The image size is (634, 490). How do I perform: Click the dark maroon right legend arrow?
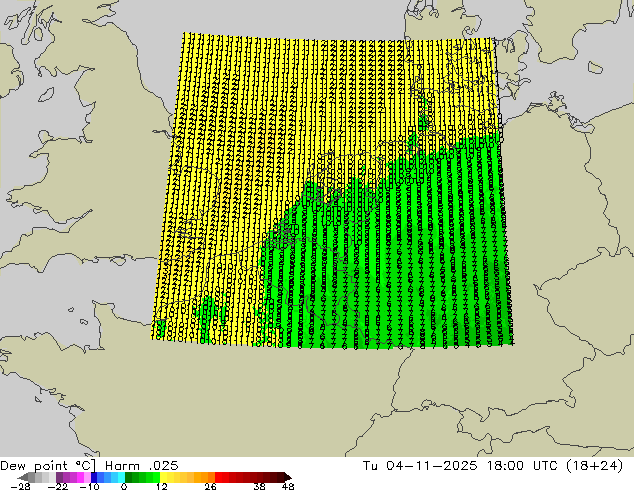[288, 477]
